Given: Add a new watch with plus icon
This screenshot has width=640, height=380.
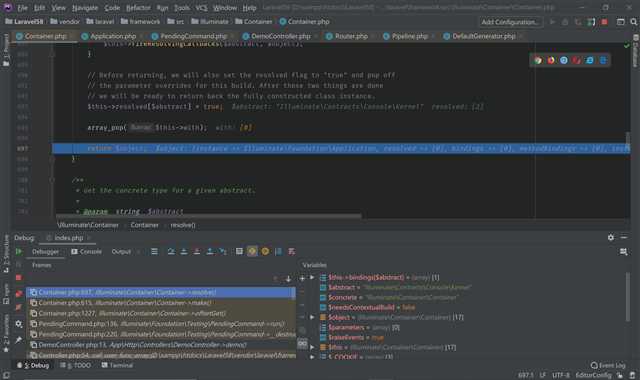Looking at the screenshot, I should pos(302,278).
